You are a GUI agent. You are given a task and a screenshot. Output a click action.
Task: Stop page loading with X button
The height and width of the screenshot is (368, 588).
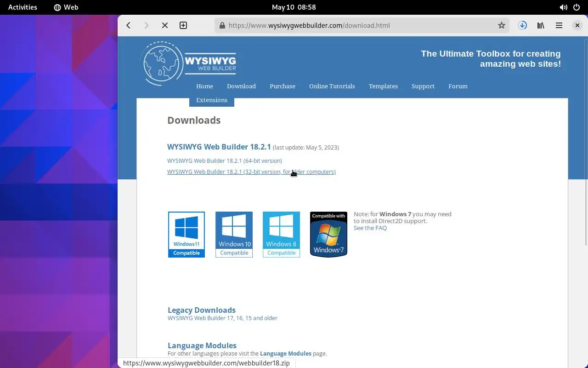[165, 25]
